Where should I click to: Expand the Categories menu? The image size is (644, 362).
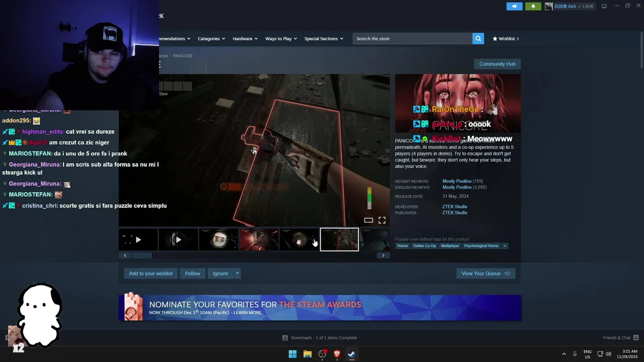pyautogui.click(x=211, y=38)
